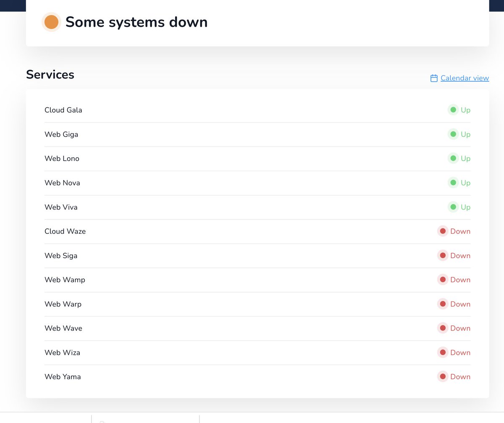Image resolution: width=504 pixels, height=423 pixels.
Task: Select the Web Warp service name
Action: [x=63, y=304]
